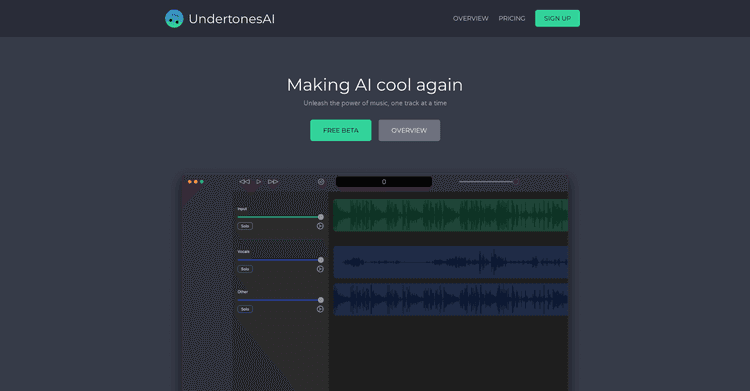The height and width of the screenshot is (391, 750).
Task: Click the UndertonesAI logo icon
Action: [174, 19]
